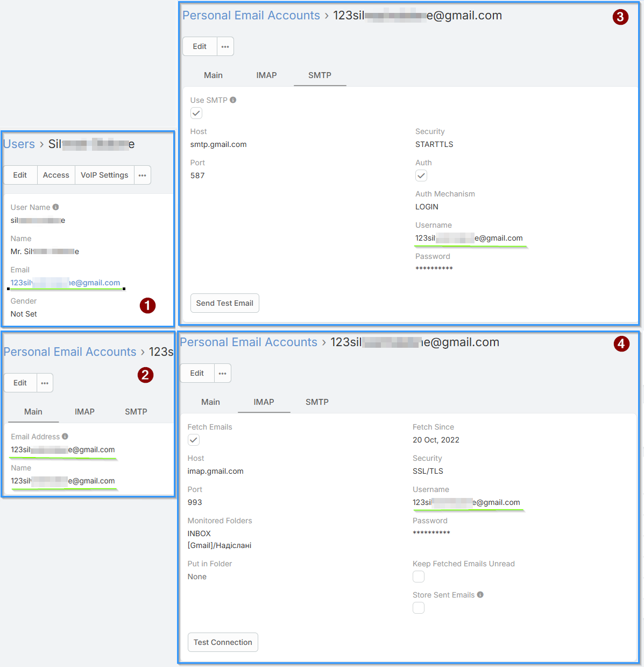Toggle the Use SMTP checkbox

[196, 113]
